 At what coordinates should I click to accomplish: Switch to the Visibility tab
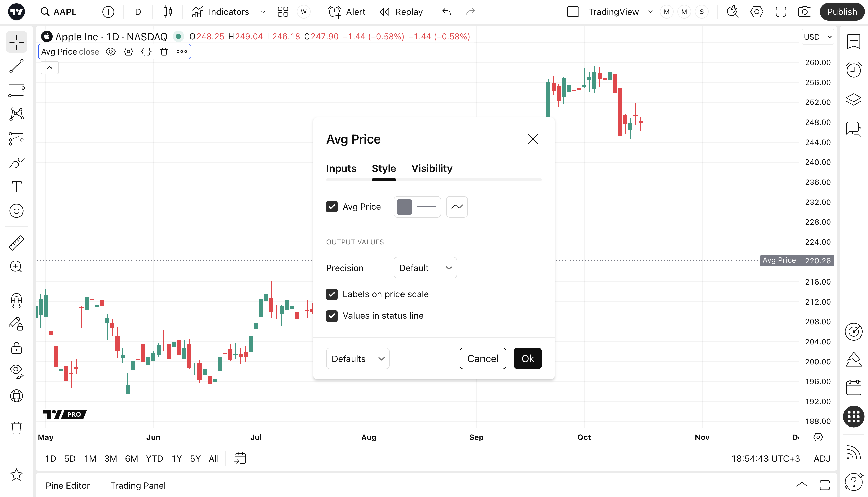(432, 168)
